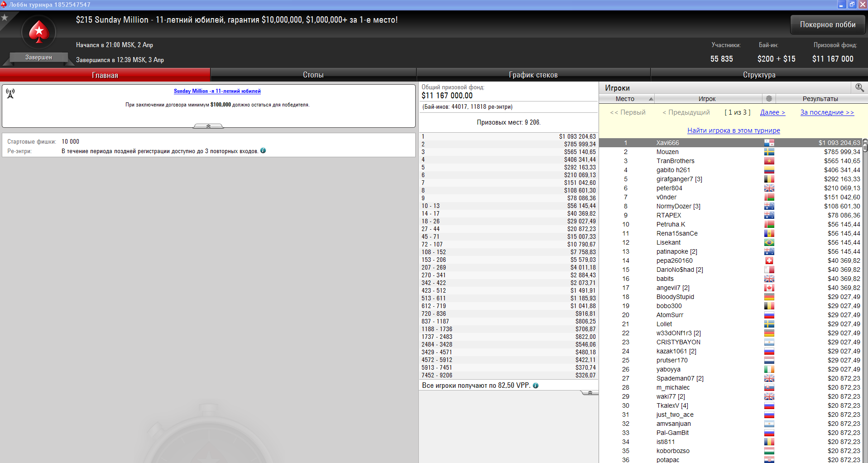
Task: Jump to За последние page
Action: 827,112
